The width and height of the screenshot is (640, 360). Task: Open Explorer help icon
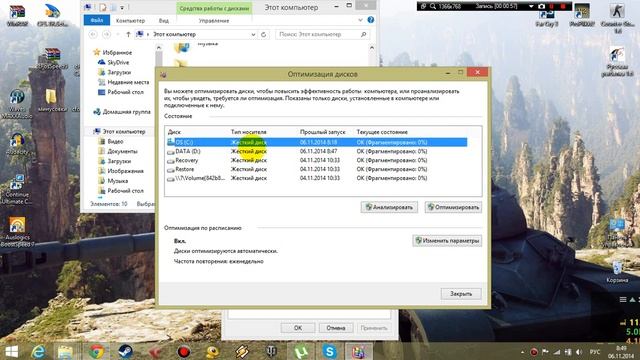coord(371,20)
